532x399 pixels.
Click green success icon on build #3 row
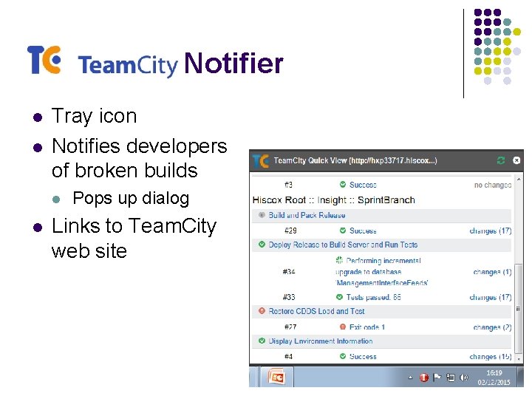(x=343, y=184)
